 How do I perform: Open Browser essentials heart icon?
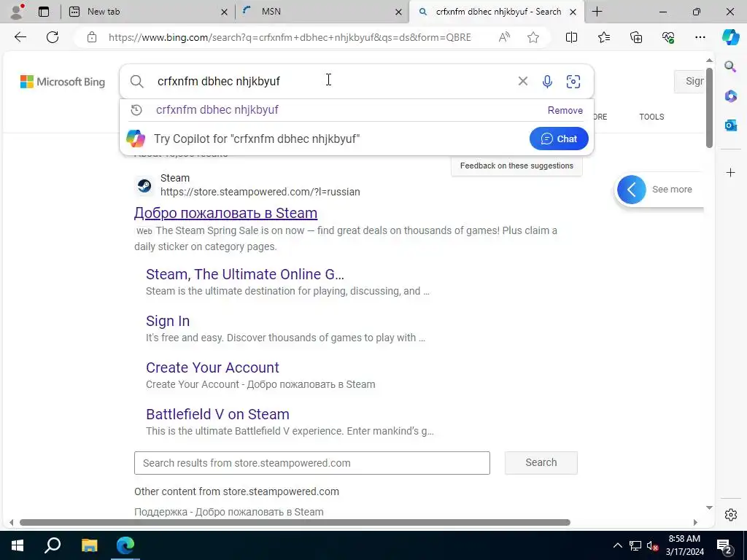click(x=668, y=37)
